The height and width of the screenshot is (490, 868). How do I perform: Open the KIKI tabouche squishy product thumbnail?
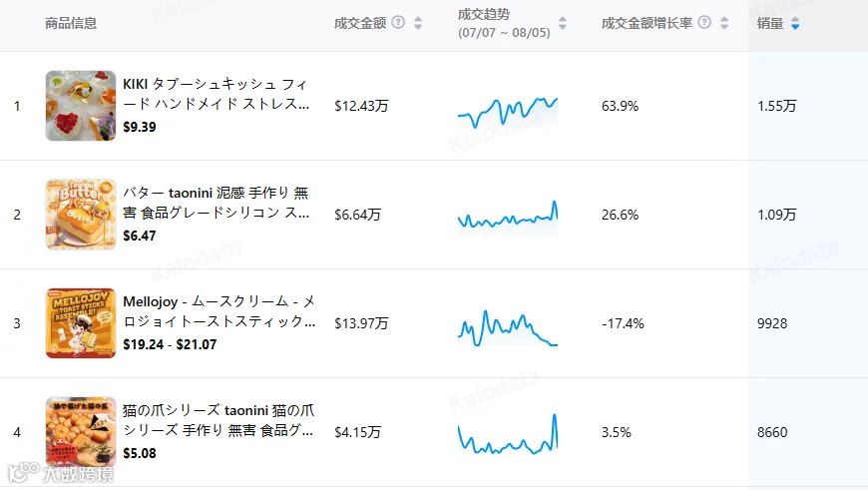click(x=81, y=105)
